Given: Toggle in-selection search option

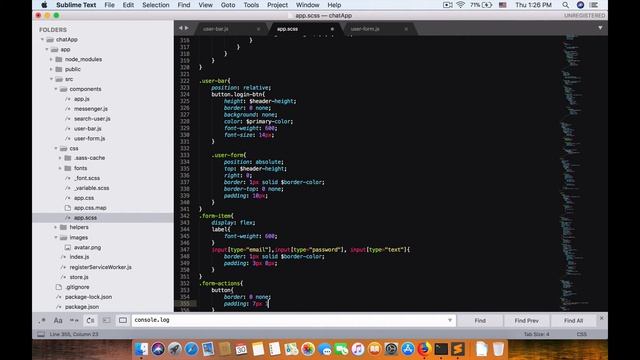Looking at the screenshot, I should pos(107,320).
